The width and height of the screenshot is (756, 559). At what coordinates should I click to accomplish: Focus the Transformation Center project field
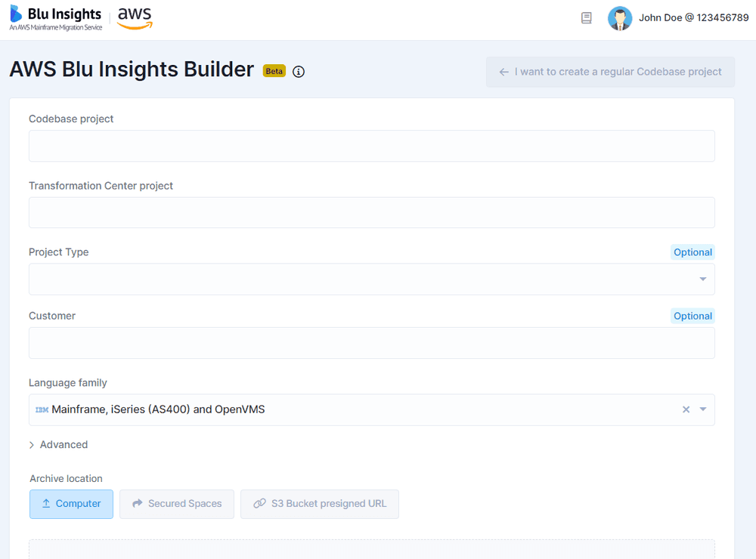(372, 212)
